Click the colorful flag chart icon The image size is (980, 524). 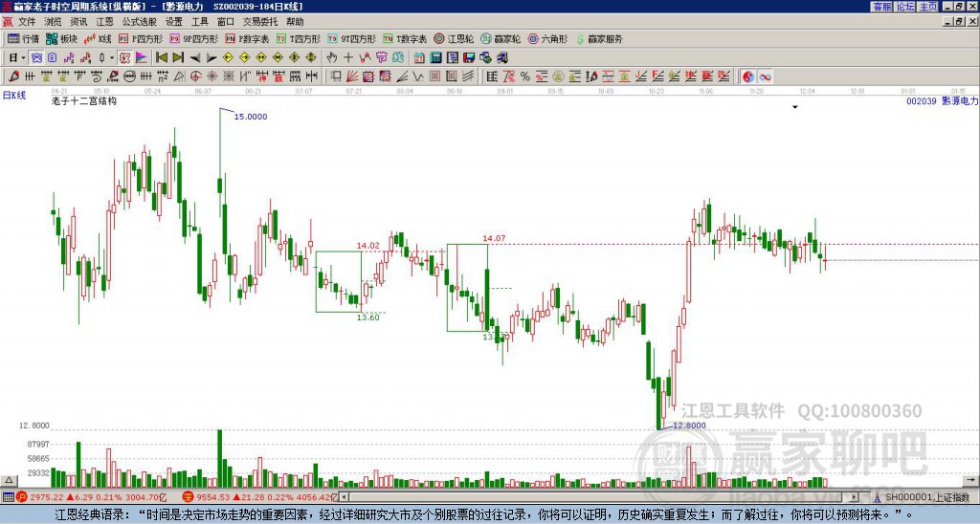tap(142, 57)
